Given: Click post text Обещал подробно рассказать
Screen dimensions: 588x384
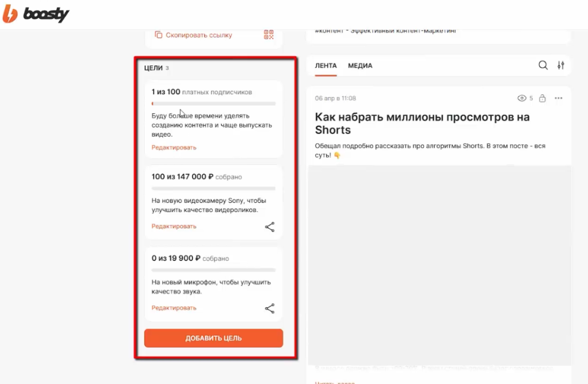Looking at the screenshot, I should pyautogui.click(x=430, y=150).
